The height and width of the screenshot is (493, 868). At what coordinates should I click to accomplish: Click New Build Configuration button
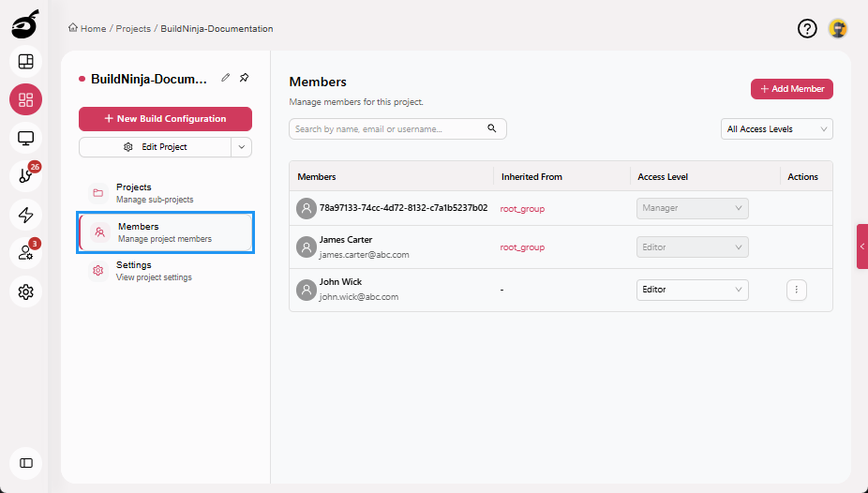click(166, 119)
